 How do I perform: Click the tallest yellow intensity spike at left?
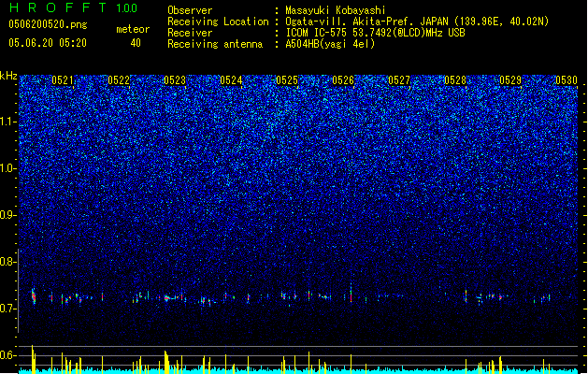[33, 359]
